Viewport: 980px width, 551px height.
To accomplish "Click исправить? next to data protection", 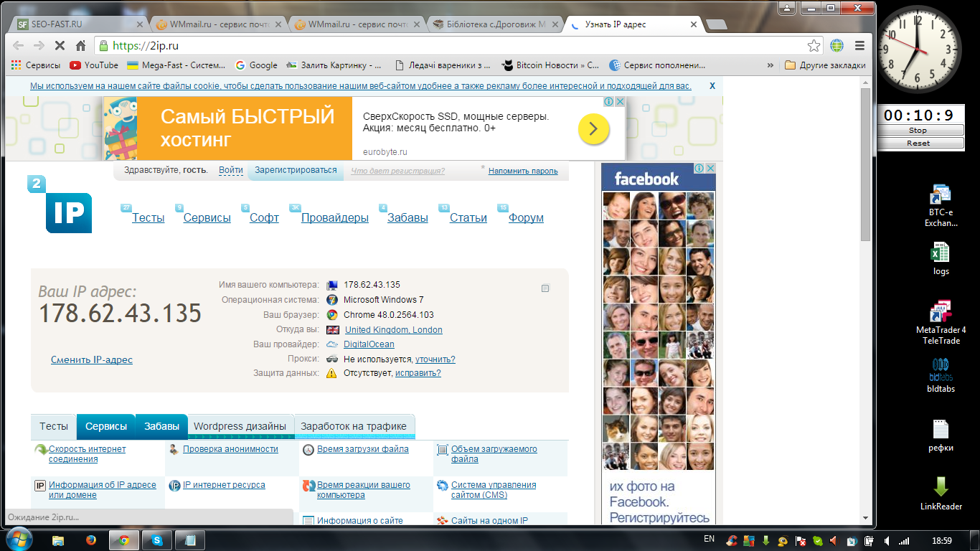I will coord(418,373).
